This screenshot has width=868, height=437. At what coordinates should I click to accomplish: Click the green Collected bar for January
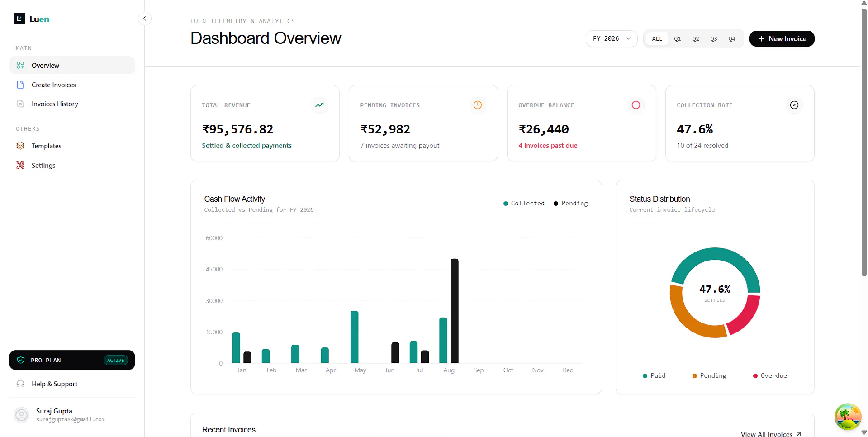(236, 347)
